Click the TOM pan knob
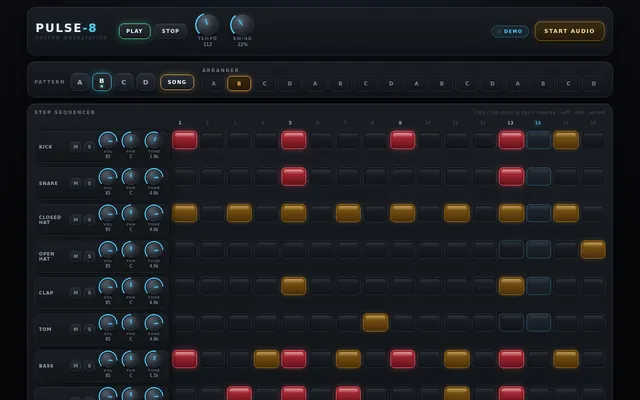The image size is (640, 400). click(131, 323)
